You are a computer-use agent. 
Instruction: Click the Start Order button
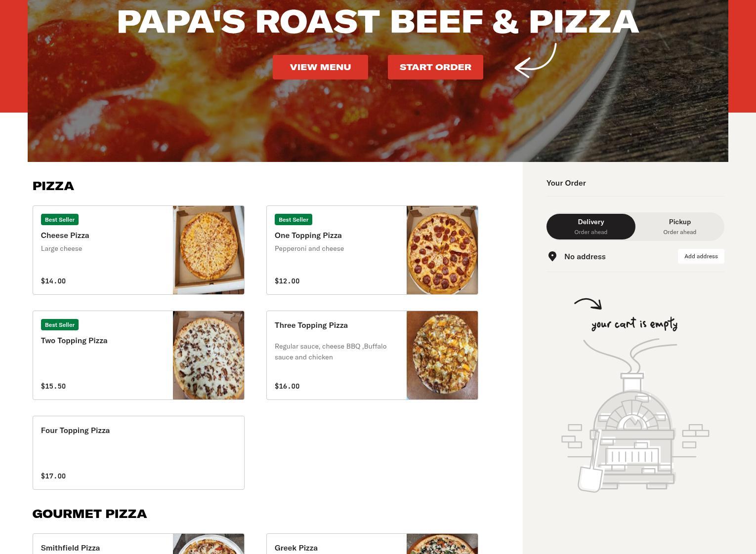435,67
